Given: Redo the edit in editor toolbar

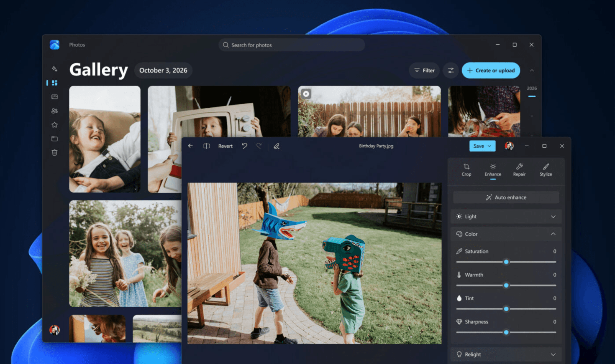Looking at the screenshot, I should (x=259, y=146).
